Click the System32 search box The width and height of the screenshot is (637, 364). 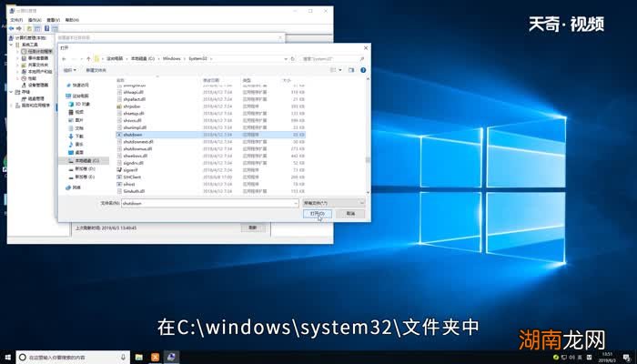tap(332, 59)
